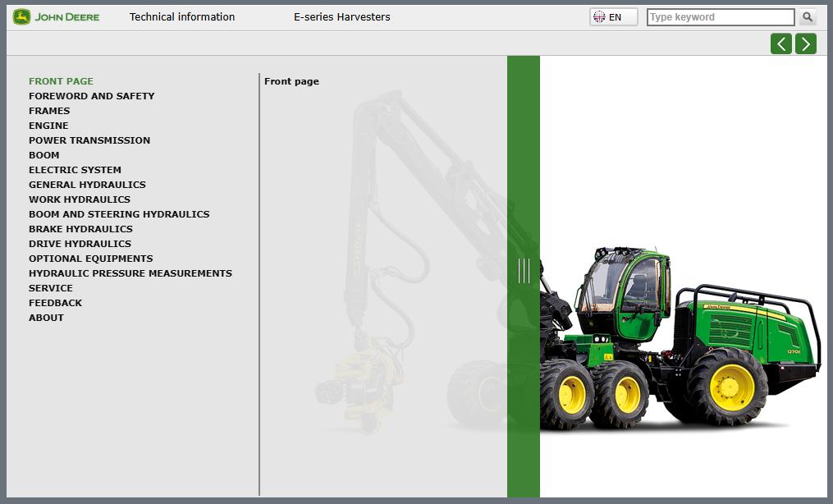
Task: Open the HYDRAULIC PRESSURE MEASUREMENTS section
Action: coord(130,273)
